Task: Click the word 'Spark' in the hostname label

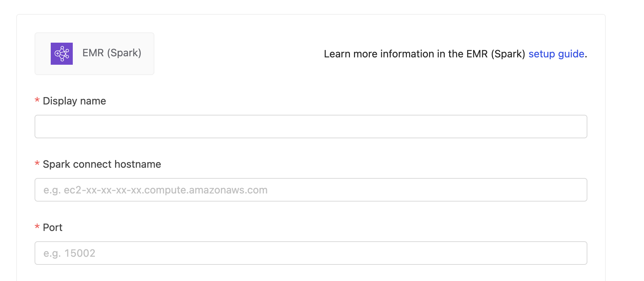Action: 57,164
